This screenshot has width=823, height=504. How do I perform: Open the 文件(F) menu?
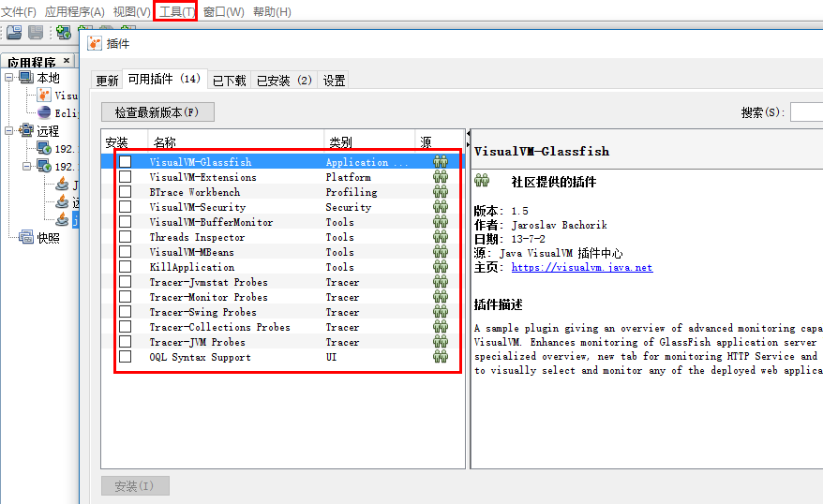(x=19, y=11)
